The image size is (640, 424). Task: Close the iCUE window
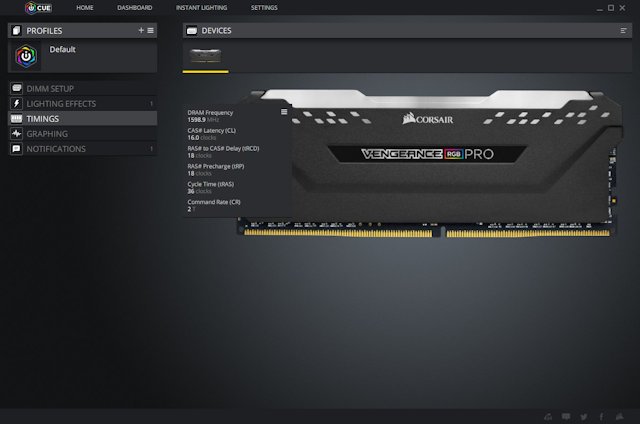coord(622,8)
